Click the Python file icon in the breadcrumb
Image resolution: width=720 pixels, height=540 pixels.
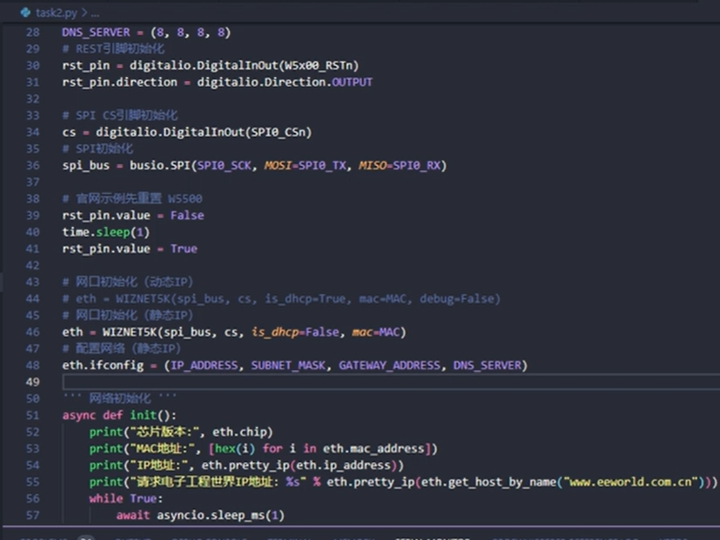click(x=24, y=12)
